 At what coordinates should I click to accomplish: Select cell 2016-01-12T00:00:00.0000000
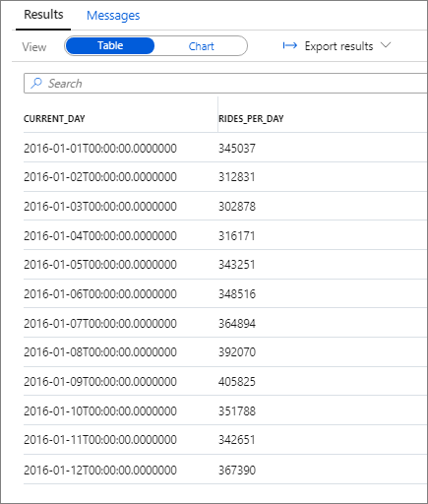[100, 471]
